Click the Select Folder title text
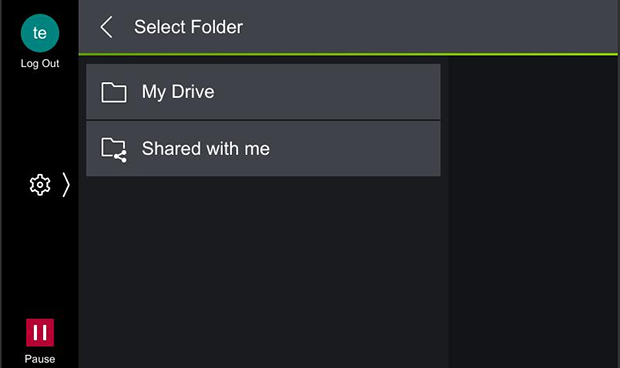Screen dimensions: 620x368 click(188, 27)
